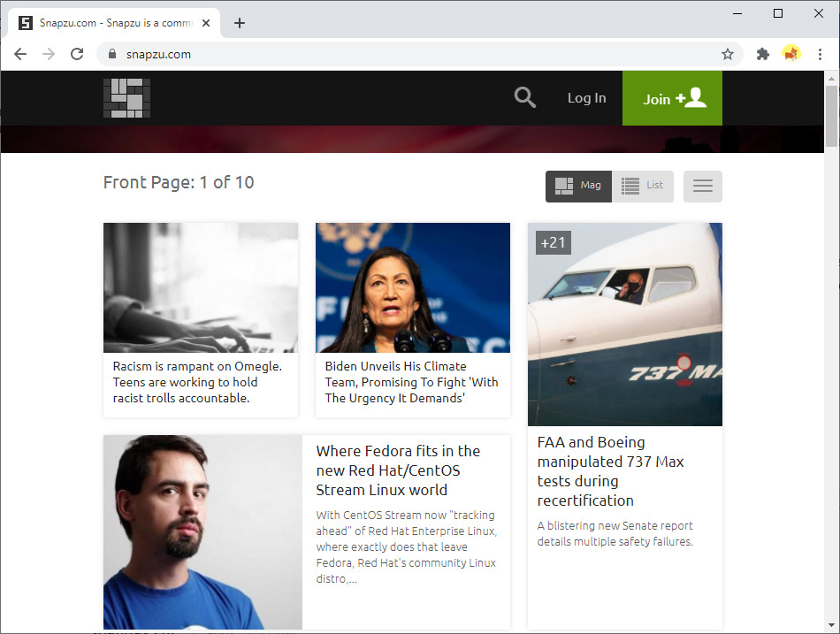Open the site search magnifier icon
This screenshot has width=840, height=634.
524,97
